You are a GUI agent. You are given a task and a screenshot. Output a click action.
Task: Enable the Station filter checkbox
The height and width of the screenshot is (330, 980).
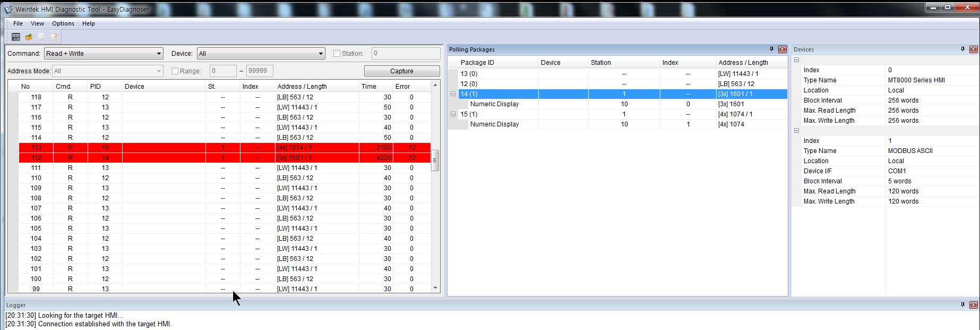(x=337, y=54)
